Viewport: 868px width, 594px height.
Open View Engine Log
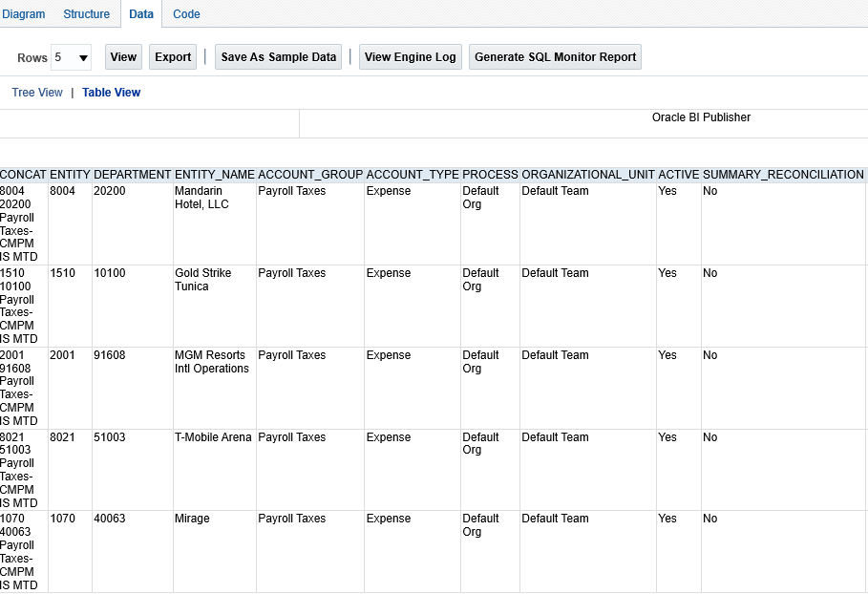pyautogui.click(x=410, y=57)
